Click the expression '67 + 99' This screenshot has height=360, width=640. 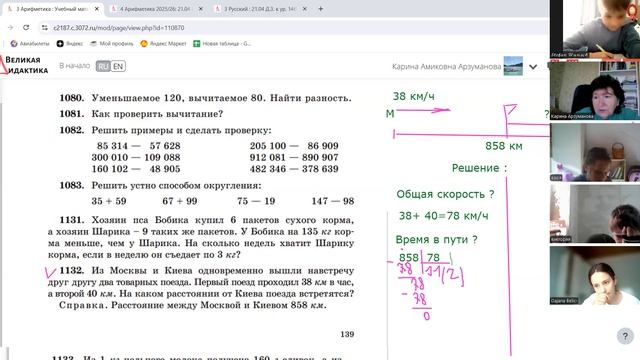[x=180, y=201]
